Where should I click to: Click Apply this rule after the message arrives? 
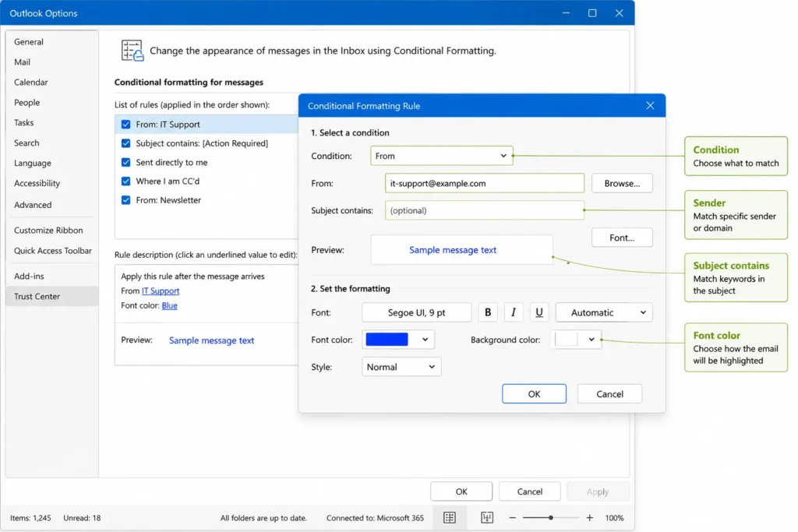tap(192, 277)
